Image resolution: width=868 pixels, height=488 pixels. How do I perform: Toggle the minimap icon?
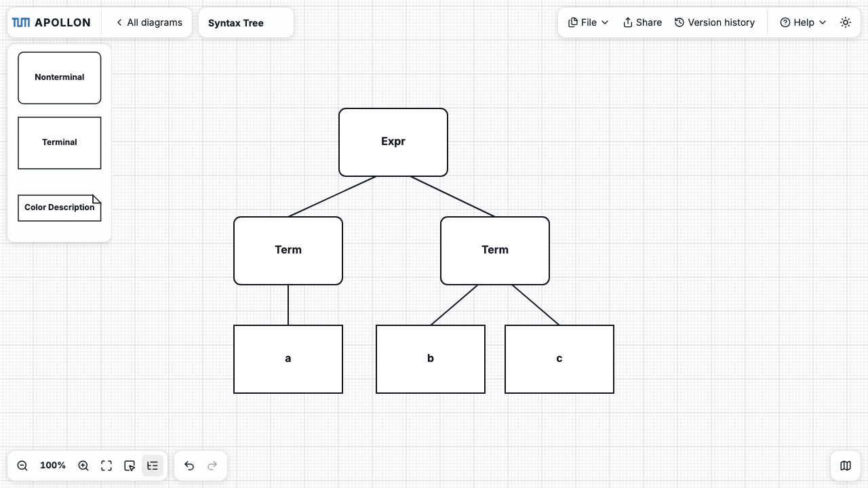[846, 466]
